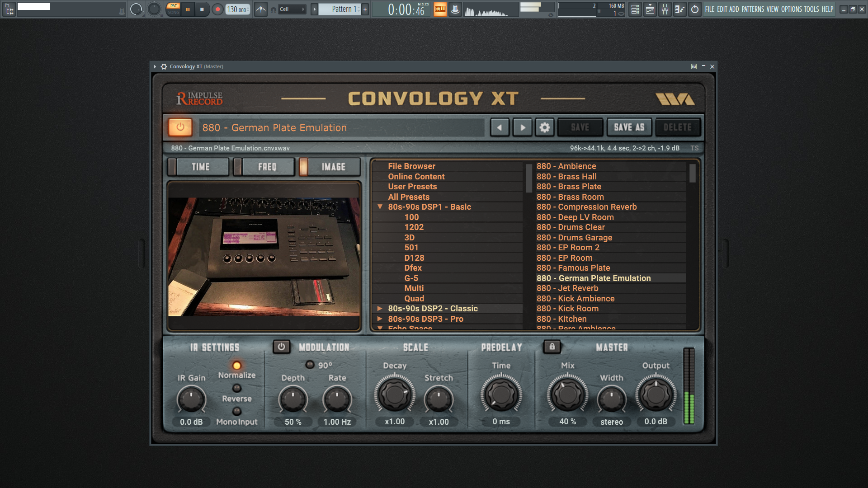Open the metronome wait icon
This screenshot has width=868, height=488.
tap(261, 9)
